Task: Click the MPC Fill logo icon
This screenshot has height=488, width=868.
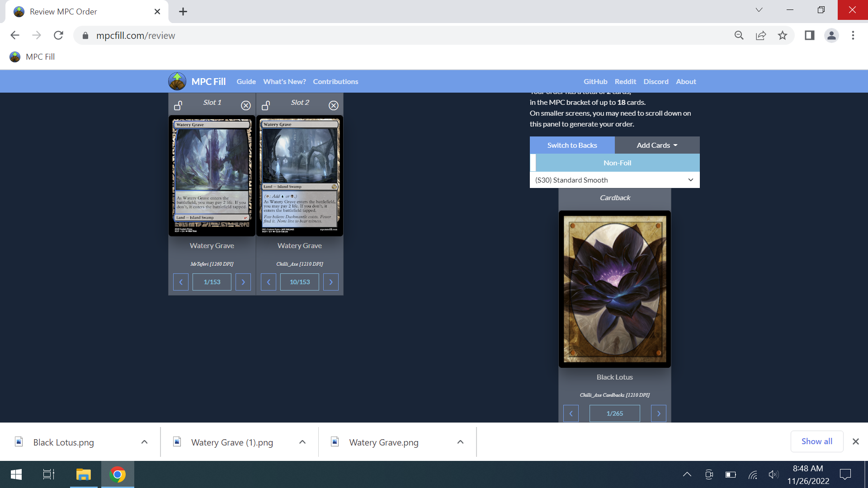Action: pyautogui.click(x=177, y=81)
